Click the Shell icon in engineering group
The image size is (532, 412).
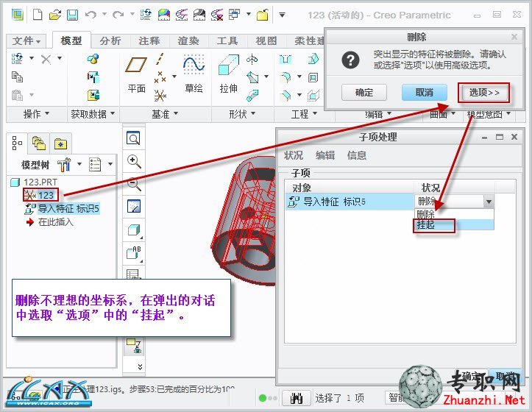coord(313,78)
